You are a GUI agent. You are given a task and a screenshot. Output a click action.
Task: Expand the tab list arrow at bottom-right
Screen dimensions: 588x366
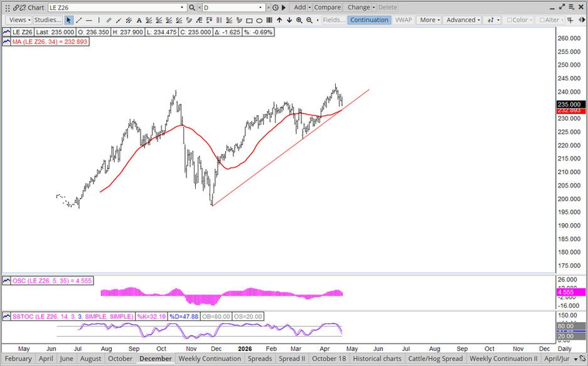coord(576,359)
